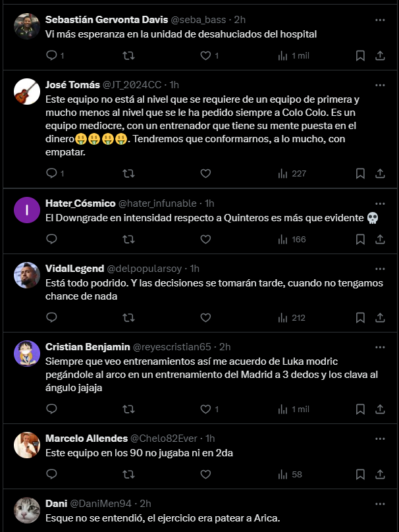Open more options on Dani's tweet
This screenshot has width=399, height=532.
tap(380, 504)
